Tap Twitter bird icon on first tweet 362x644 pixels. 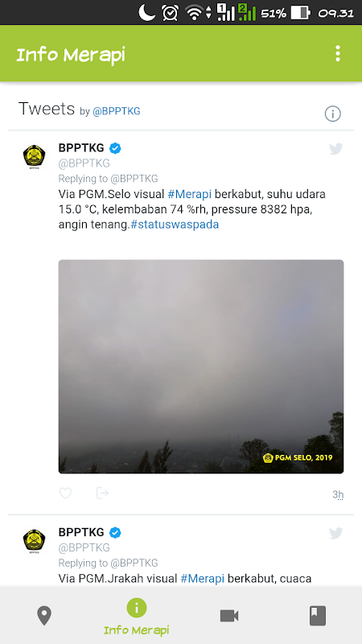pyautogui.click(x=335, y=149)
